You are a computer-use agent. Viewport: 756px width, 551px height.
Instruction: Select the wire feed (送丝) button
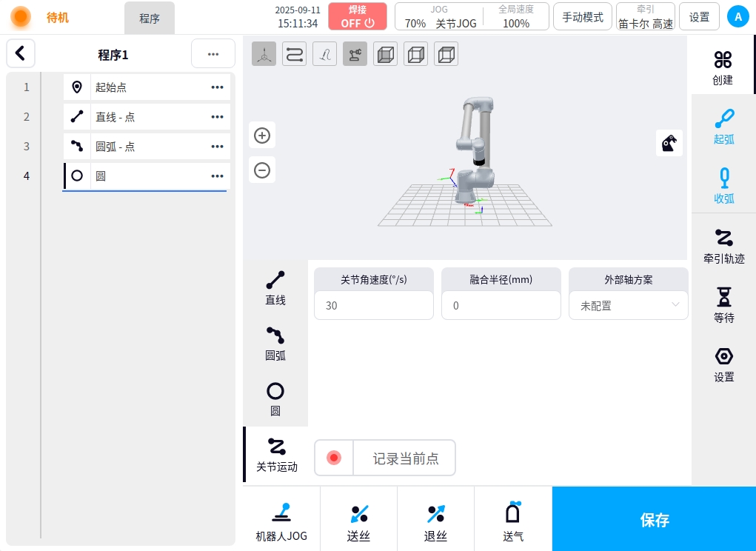(358, 522)
